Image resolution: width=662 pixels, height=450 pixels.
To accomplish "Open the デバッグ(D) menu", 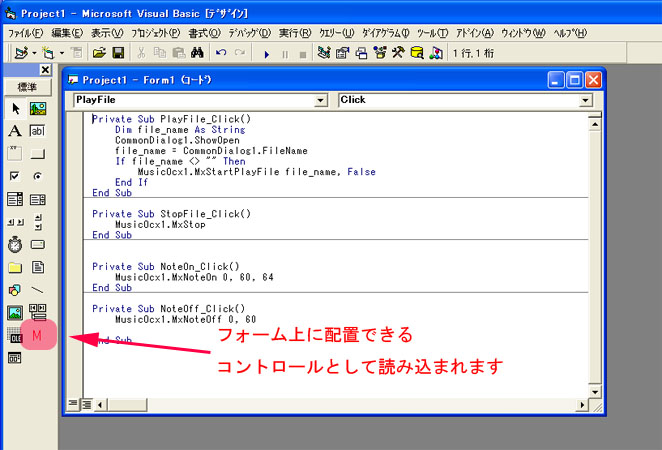I will [250, 33].
